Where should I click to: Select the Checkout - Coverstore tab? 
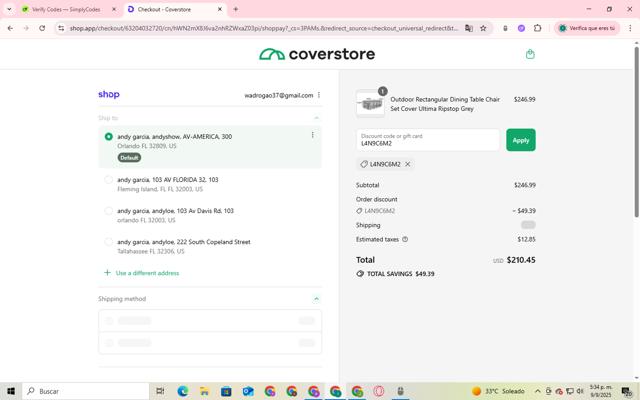coord(164,9)
